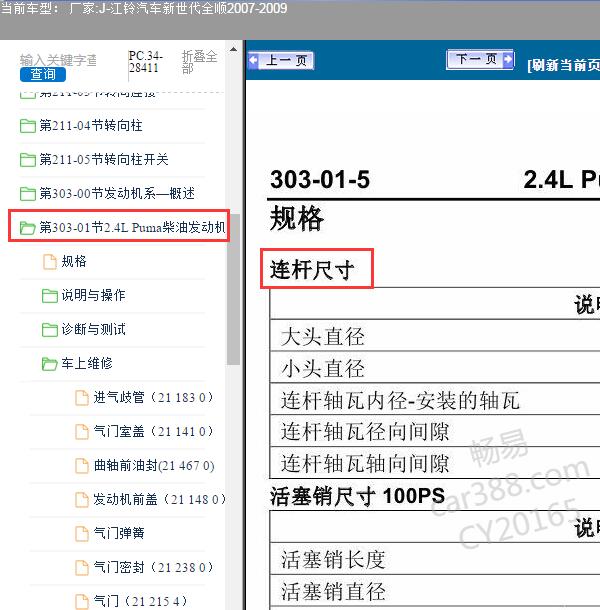This screenshot has height=610, width=600.
Task: Open the 规格 document in tree
Action: tap(74, 261)
